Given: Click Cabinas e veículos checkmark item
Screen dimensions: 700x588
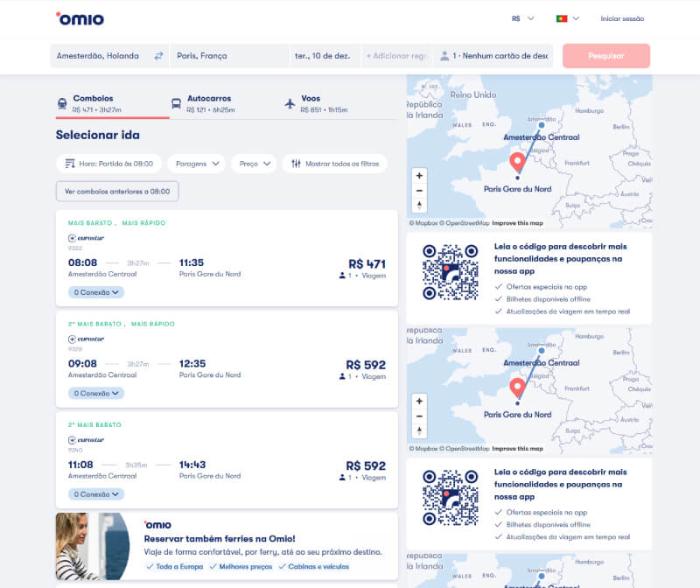Looking at the screenshot, I should point(314,567).
